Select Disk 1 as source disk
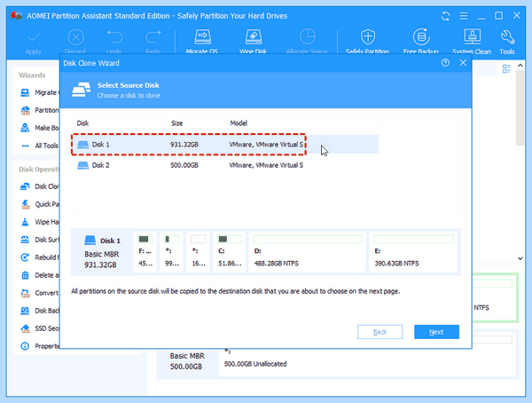 [224, 145]
